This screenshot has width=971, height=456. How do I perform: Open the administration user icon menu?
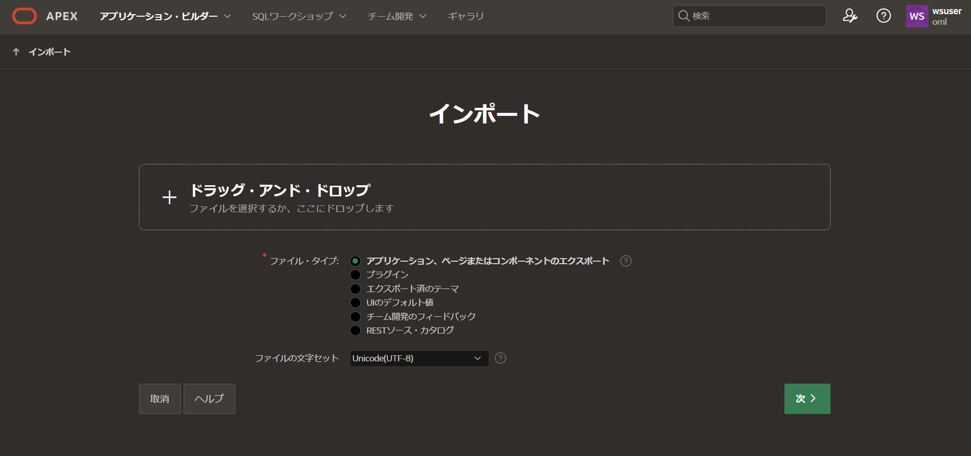(850, 16)
